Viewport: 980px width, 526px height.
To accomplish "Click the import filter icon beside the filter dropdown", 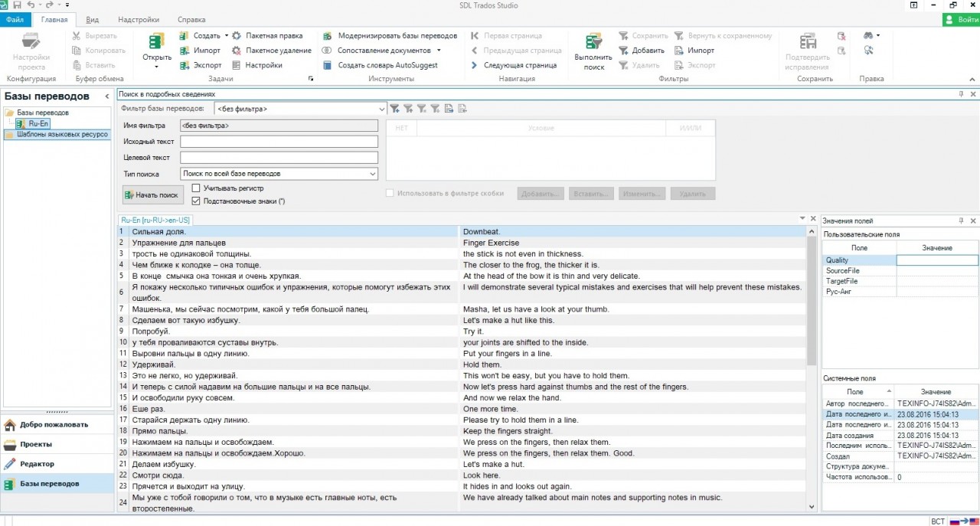I will (x=449, y=109).
